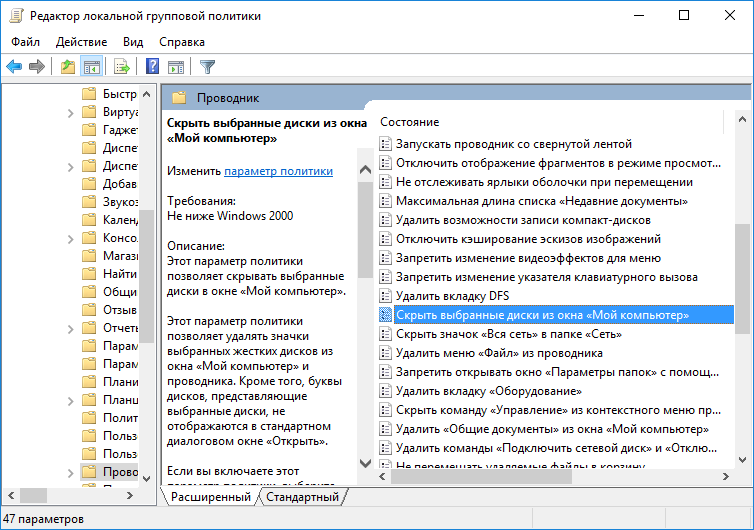Toggle the action pane toolbar icon
The height and width of the screenshot is (530, 754).
[x=176, y=67]
